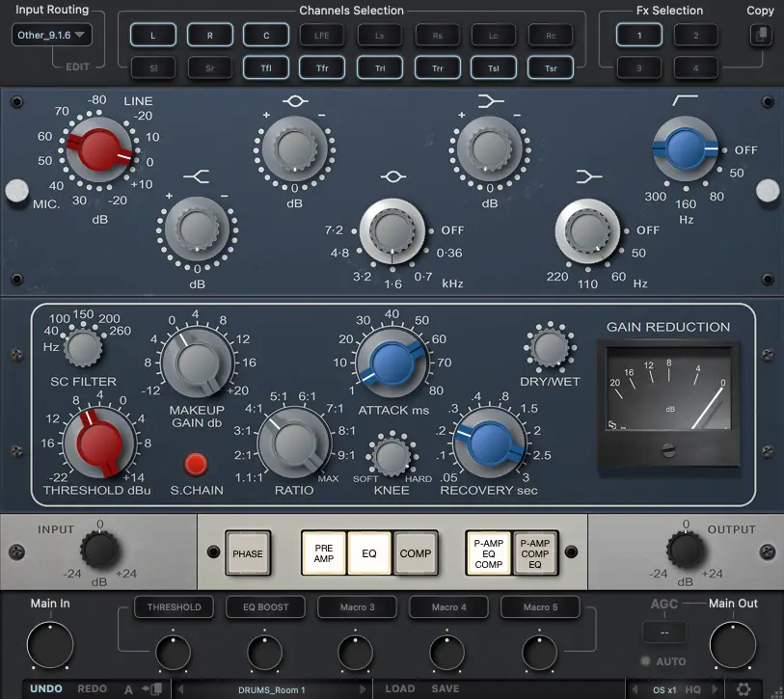Select Fx slot 4
The height and width of the screenshot is (699, 784).
click(696, 68)
